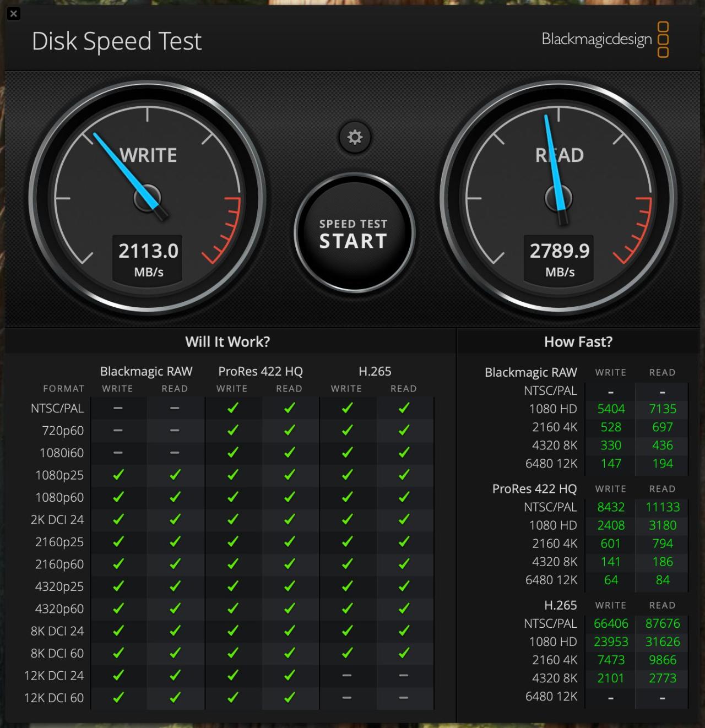Click the How Fast? heading

tap(578, 341)
